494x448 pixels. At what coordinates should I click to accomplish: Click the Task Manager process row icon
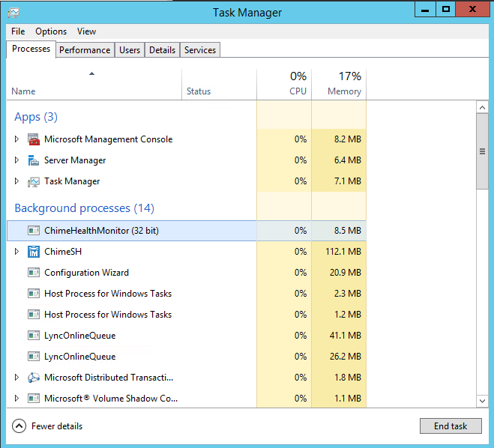point(34,181)
